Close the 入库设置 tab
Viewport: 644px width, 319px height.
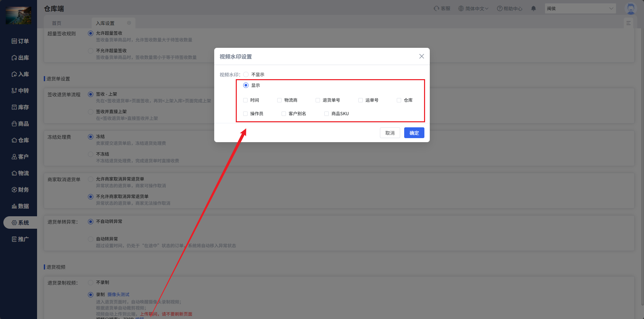coord(129,23)
